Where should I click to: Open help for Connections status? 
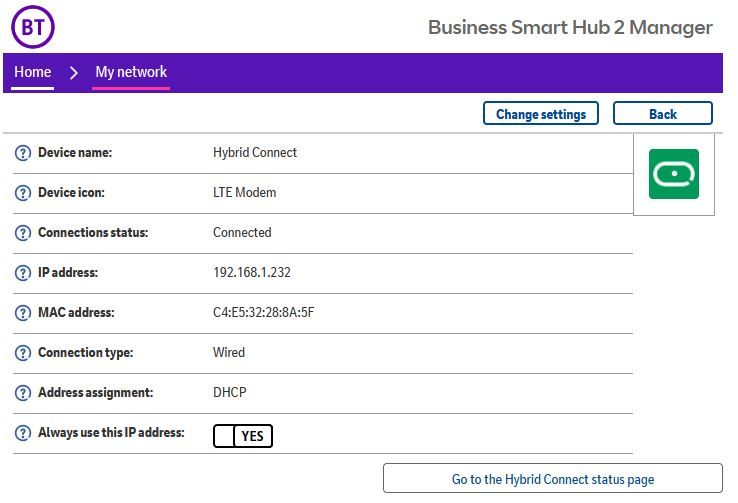[x=23, y=233]
